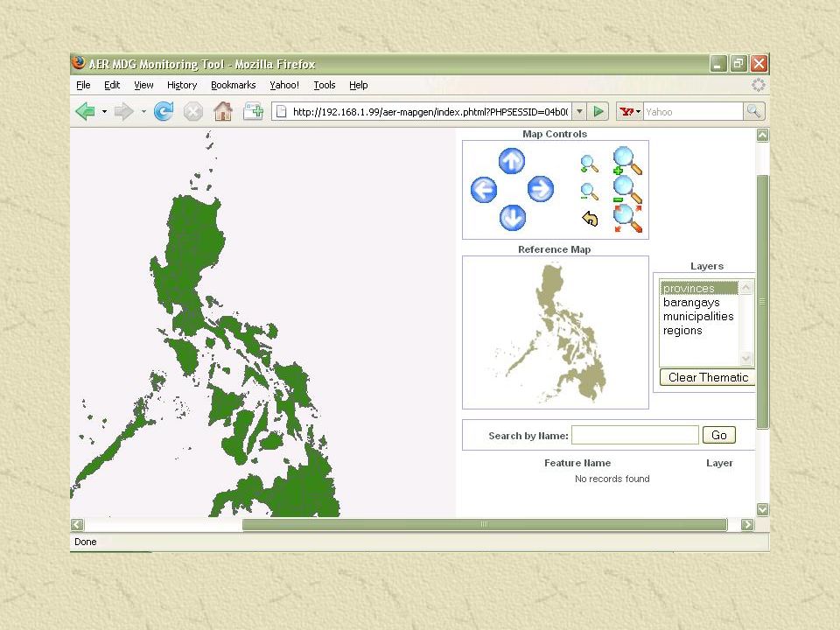This screenshot has width=840, height=630.
Task: Click the horizontal scrollbar thumb
Action: coord(484,524)
